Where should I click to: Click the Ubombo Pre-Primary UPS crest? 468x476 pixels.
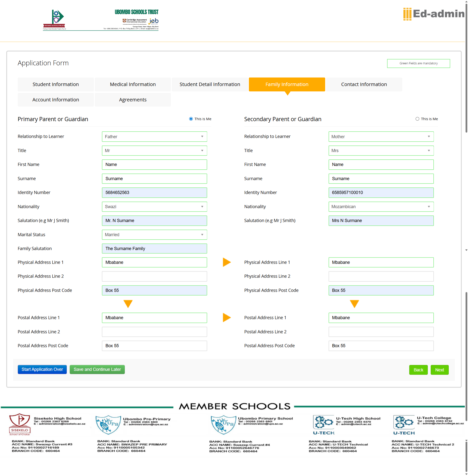(108, 424)
